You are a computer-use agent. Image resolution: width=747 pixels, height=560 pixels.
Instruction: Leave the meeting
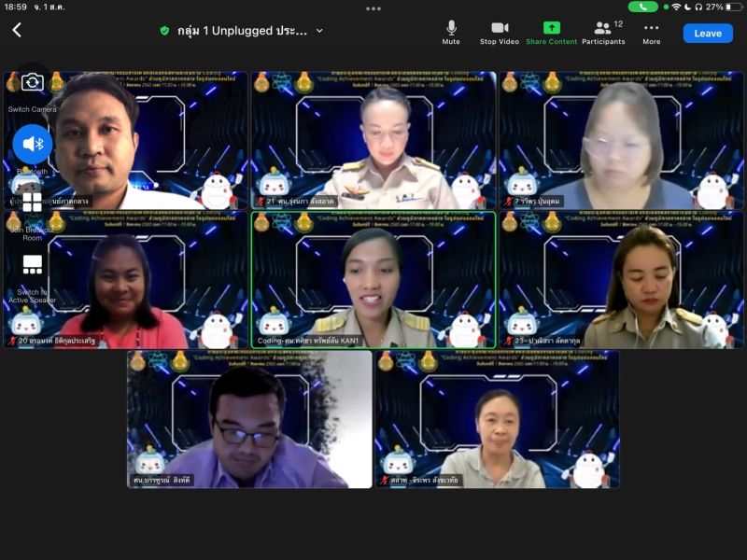(708, 34)
